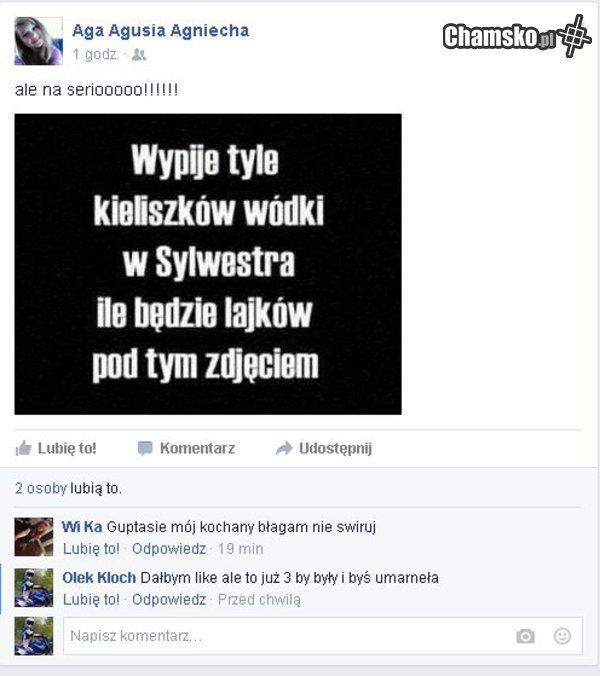The height and width of the screenshot is (676, 600).
Task: Attach a photo via the camera icon
Action: [525, 636]
